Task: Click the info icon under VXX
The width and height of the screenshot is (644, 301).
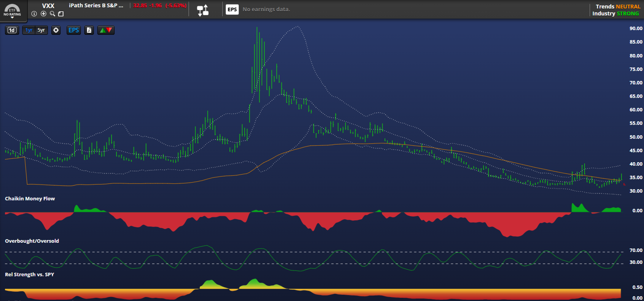Action: [34, 14]
